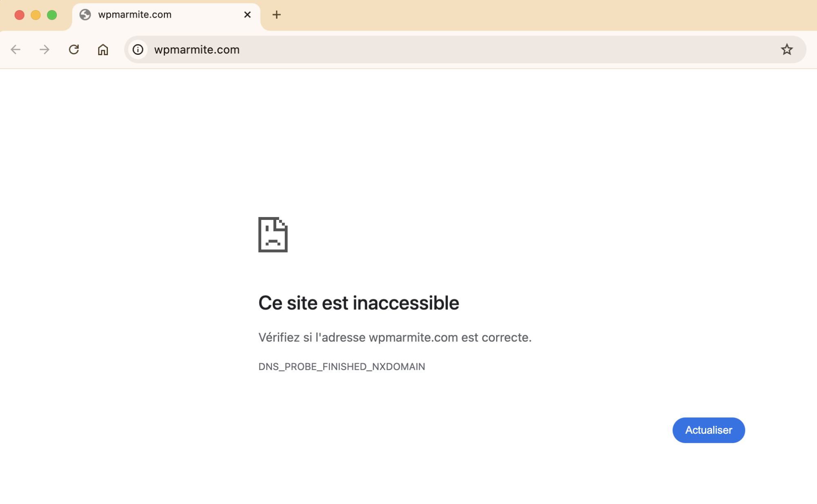817x504 pixels.
Task: Close the wpmarmite.com tab
Action: (x=247, y=15)
